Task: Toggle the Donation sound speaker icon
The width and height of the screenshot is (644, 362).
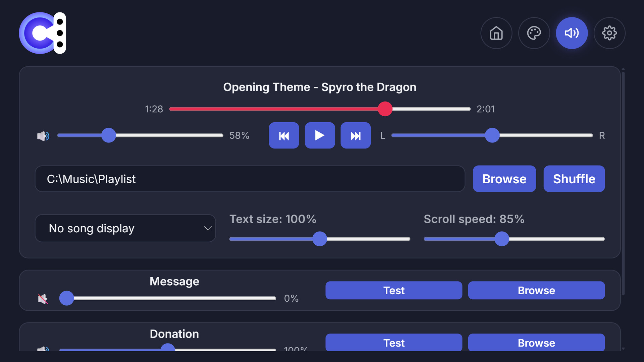Action: tap(43, 349)
